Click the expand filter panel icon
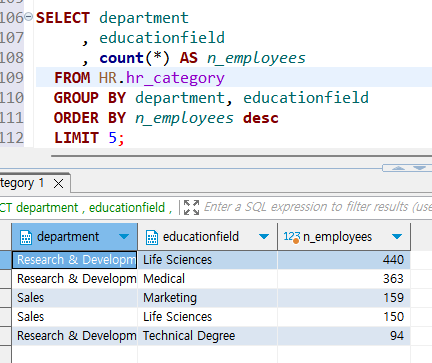 tap(191, 207)
